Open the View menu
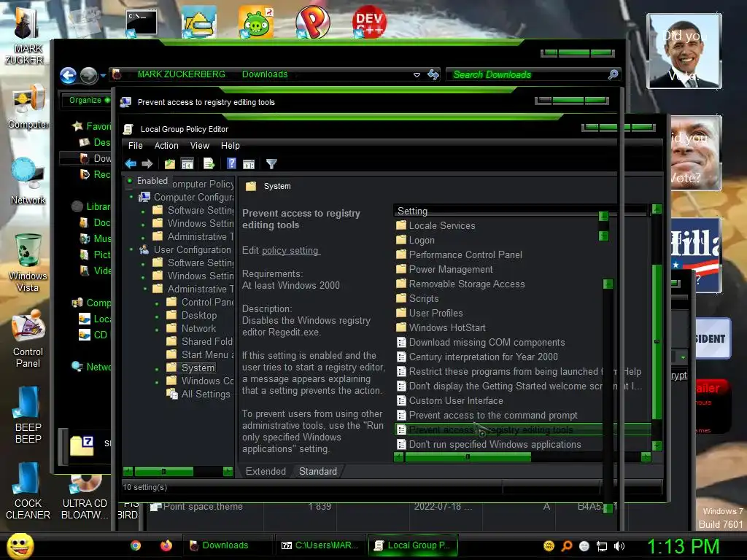 click(200, 146)
